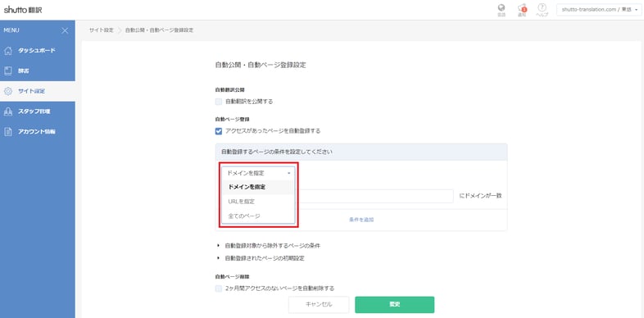644x318 pixels.
Task: Click 自動公開・自動ページ登録設定 breadcrumb
Action: pyautogui.click(x=159, y=30)
